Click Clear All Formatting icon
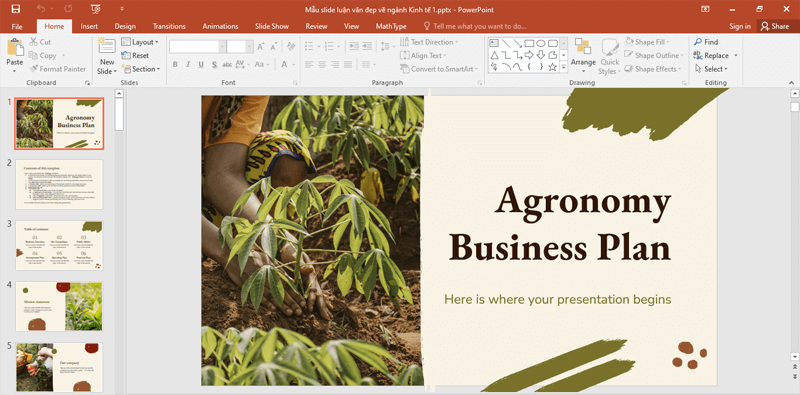Image resolution: width=800 pixels, height=395 pixels. (x=291, y=46)
